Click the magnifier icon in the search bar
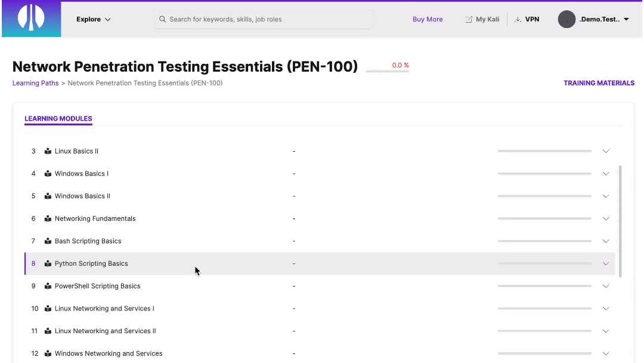 162,19
